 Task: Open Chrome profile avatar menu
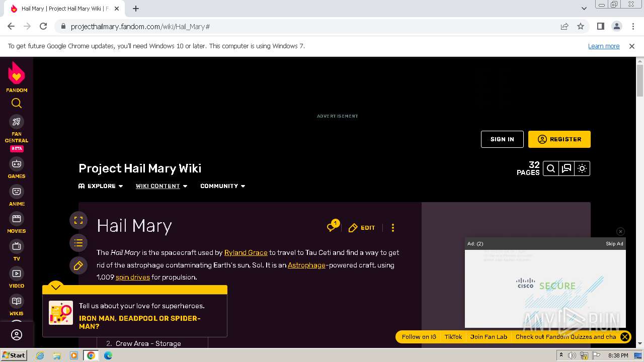click(x=617, y=26)
